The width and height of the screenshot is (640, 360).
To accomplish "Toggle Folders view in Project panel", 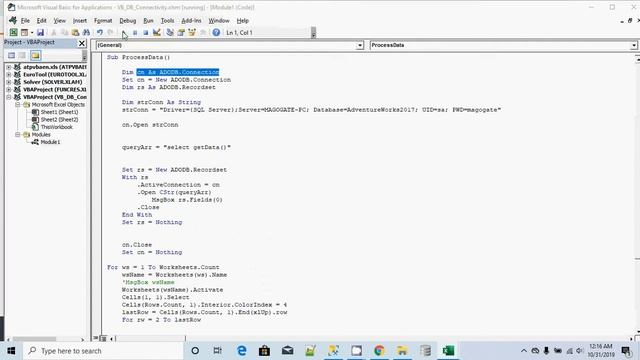I will 36,56.
